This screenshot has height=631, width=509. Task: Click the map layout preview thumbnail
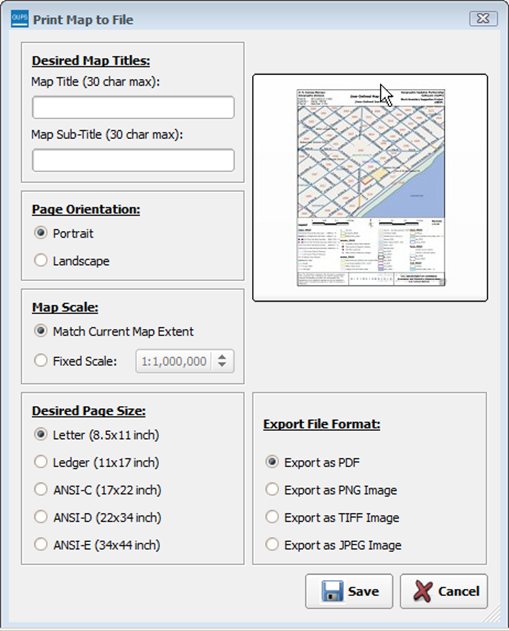pos(371,188)
